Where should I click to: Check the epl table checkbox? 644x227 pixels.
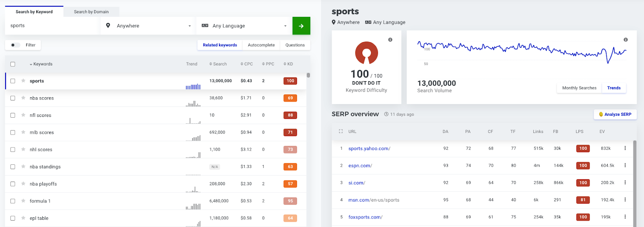[x=13, y=218]
